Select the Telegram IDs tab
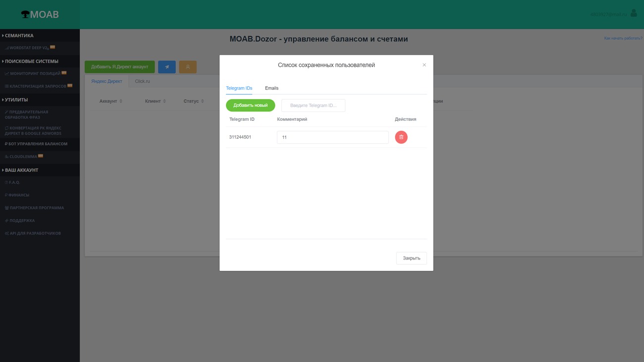Viewport: 644px width, 362px height. [239, 88]
